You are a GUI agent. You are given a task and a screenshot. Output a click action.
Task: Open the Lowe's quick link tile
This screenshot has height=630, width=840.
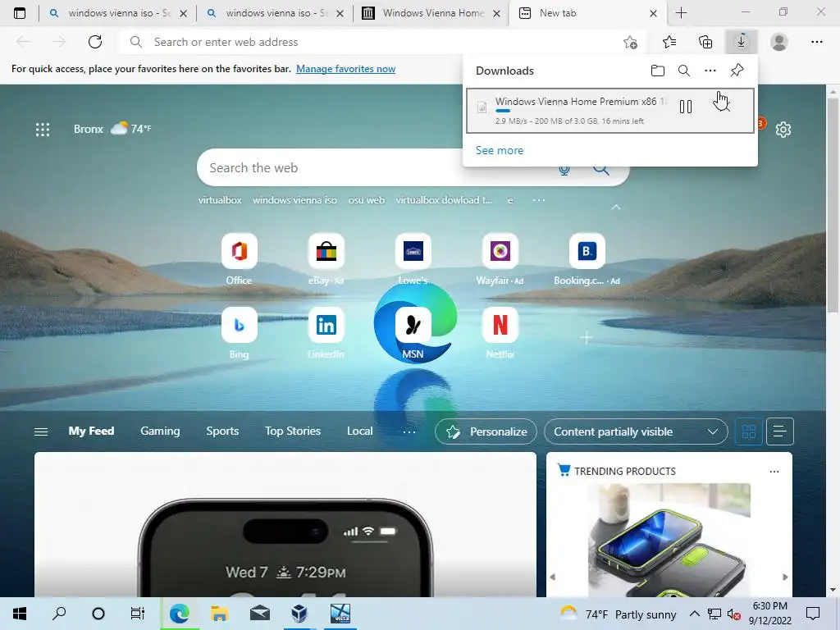pyautogui.click(x=413, y=251)
